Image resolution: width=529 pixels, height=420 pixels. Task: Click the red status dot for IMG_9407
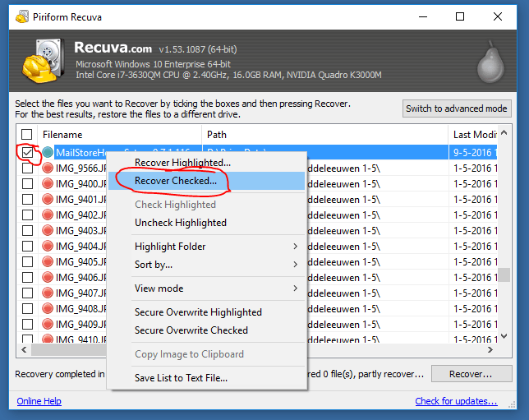coord(48,293)
